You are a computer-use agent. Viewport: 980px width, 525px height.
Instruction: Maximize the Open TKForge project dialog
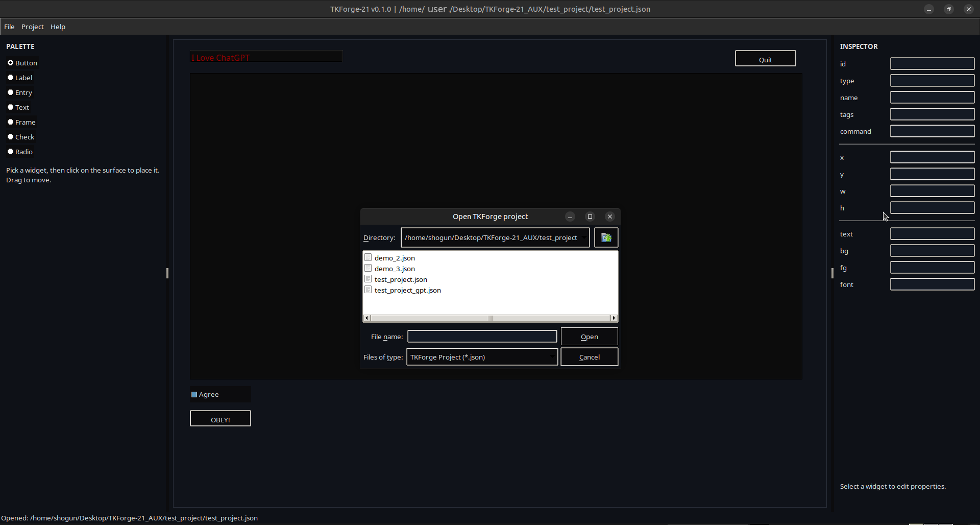tap(590, 217)
